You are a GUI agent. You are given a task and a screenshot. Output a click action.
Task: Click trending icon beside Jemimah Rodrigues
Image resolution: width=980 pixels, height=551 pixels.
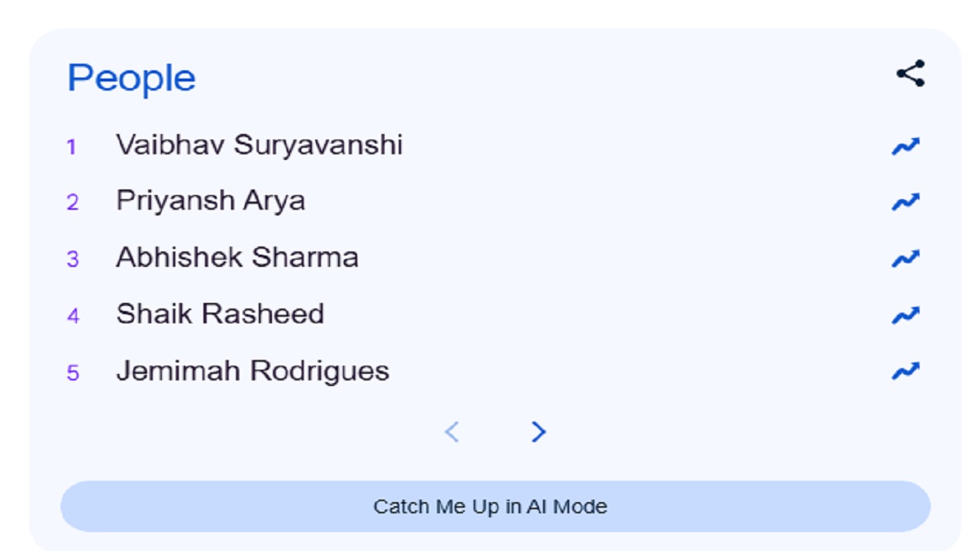[x=905, y=371]
